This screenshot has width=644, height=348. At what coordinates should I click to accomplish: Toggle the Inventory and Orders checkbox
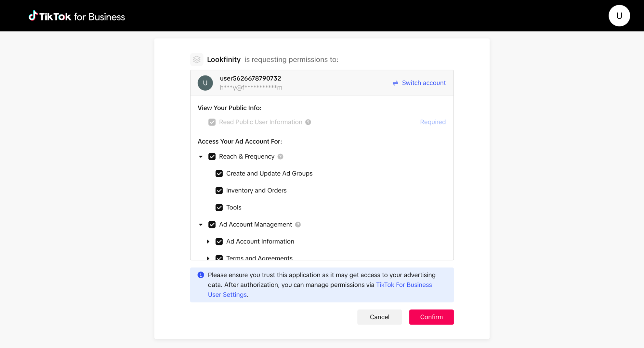(x=219, y=191)
